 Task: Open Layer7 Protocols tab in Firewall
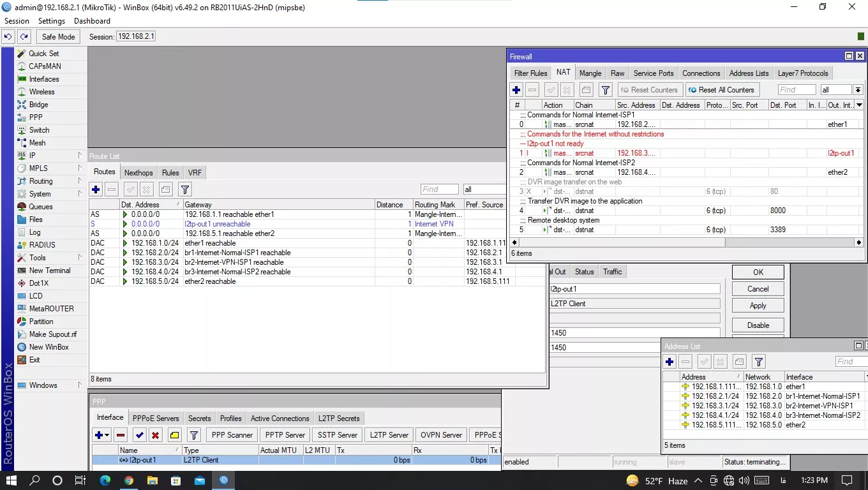click(803, 73)
